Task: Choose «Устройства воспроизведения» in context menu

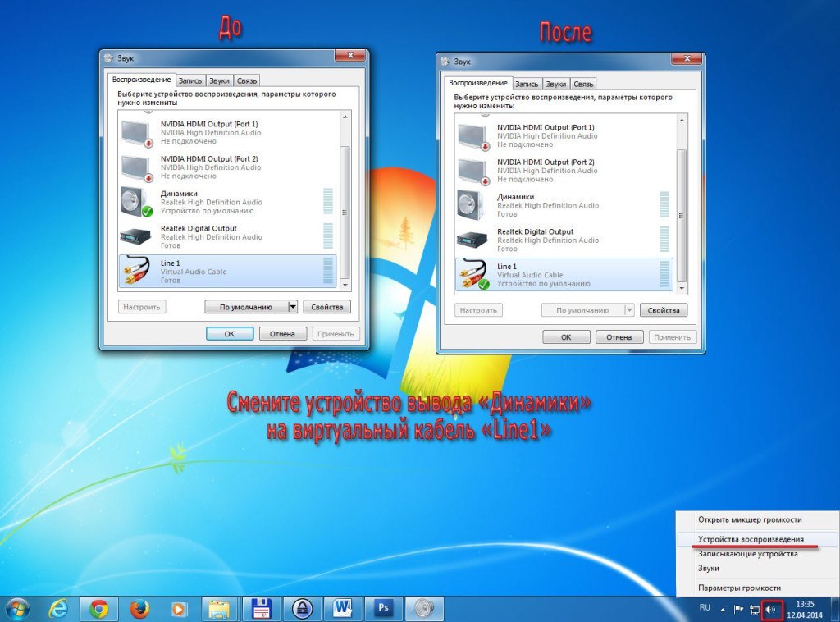Action: coord(751,540)
